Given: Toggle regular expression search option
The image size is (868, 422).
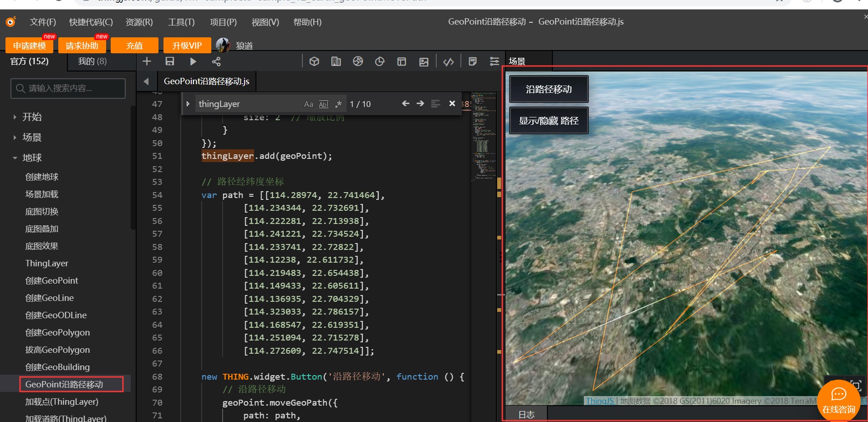Looking at the screenshot, I should point(338,104).
